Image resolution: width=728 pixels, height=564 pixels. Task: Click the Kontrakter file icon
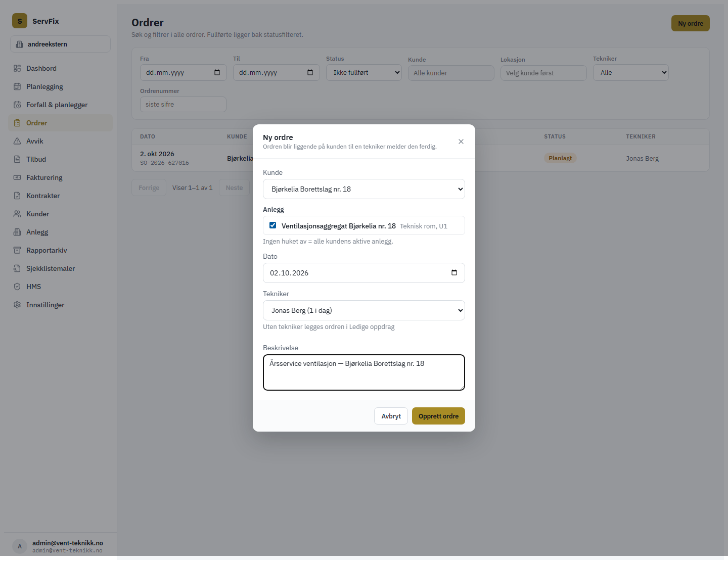17,196
